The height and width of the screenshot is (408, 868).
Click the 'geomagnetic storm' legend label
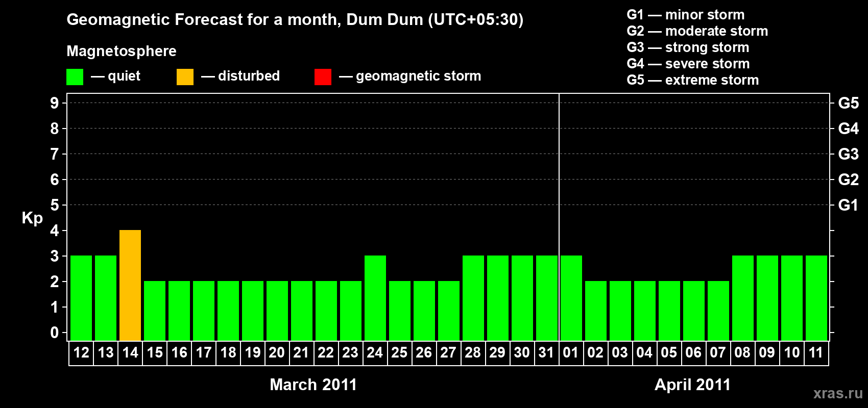418,76
